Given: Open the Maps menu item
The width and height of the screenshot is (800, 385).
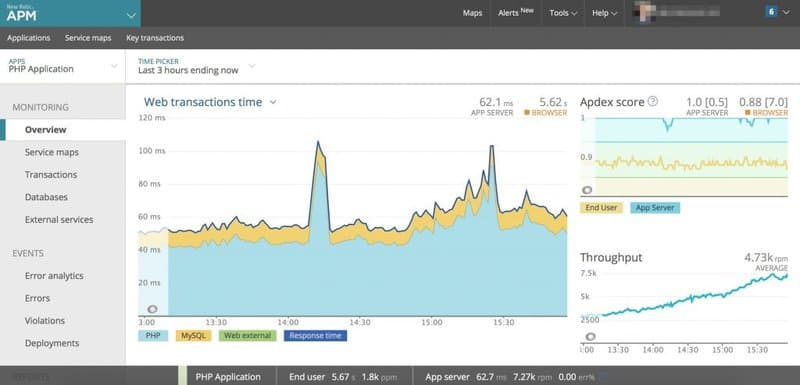Looking at the screenshot, I should click(472, 13).
